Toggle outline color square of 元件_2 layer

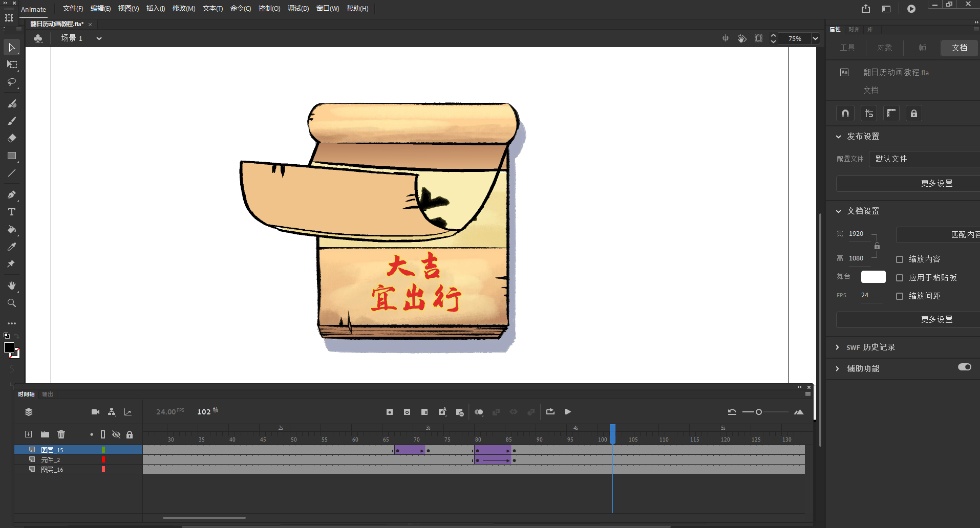pos(103,459)
